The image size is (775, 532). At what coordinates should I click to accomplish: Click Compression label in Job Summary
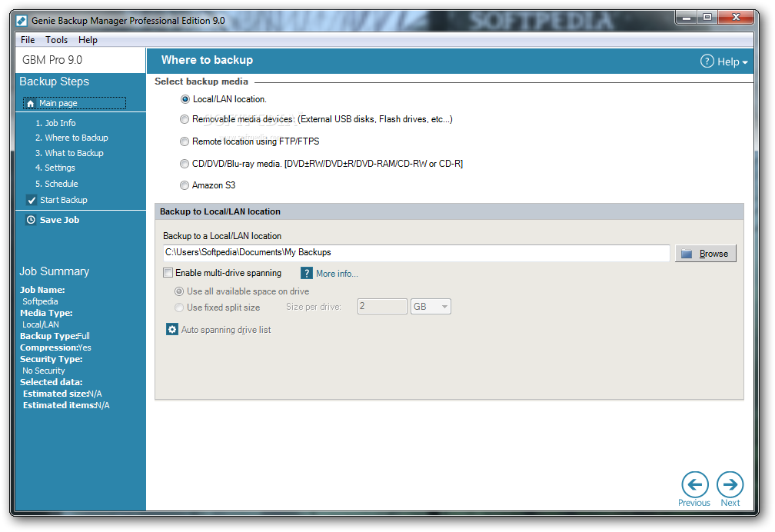(x=48, y=347)
